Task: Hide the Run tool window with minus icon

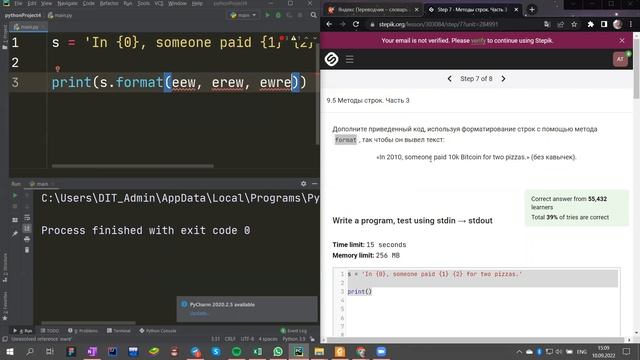Action: pos(314,184)
